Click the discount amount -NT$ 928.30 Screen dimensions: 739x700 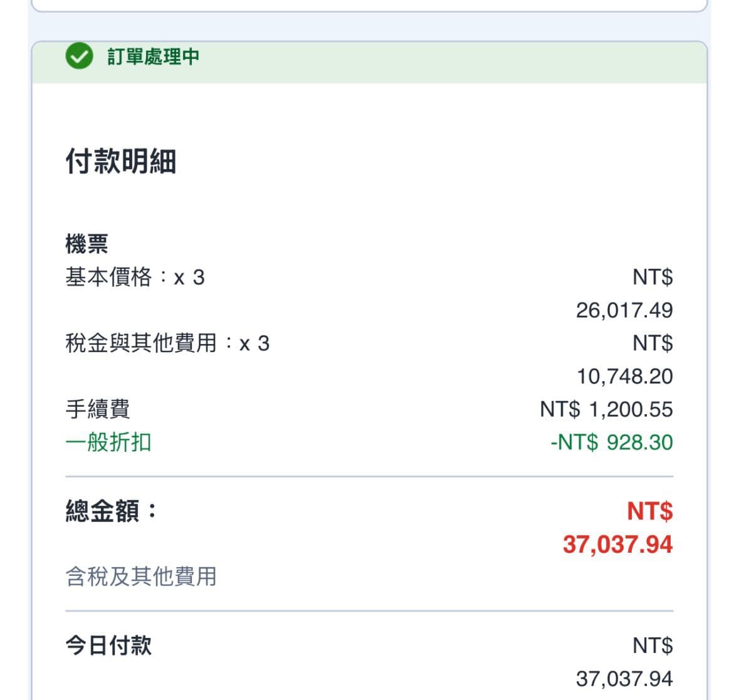612,442
